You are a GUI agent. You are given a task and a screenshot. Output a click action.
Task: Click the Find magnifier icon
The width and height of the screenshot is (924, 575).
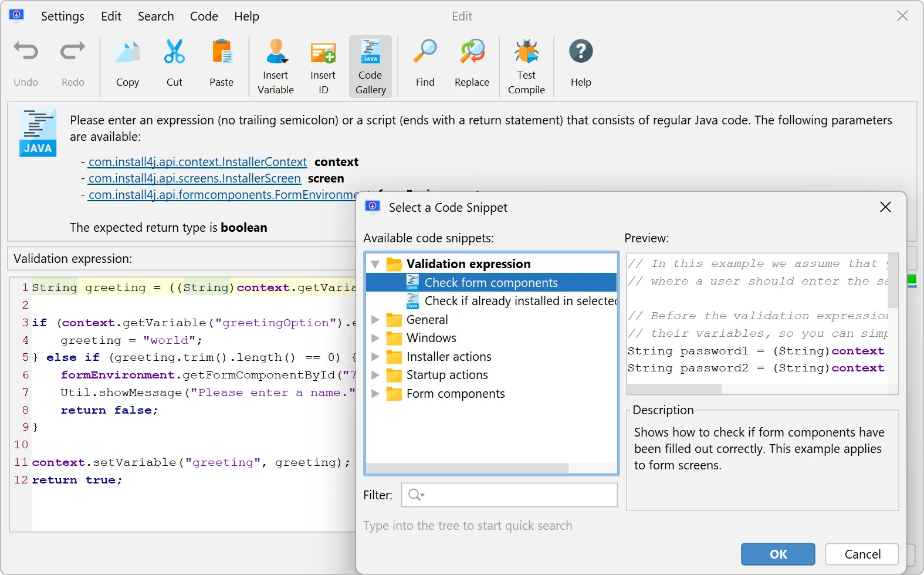(x=425, y=52)
